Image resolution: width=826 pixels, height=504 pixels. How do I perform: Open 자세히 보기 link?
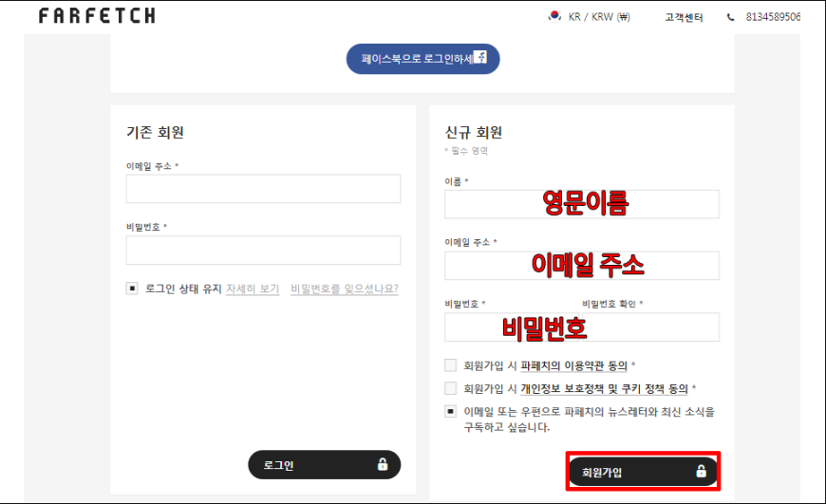click(x=253, y=289)
